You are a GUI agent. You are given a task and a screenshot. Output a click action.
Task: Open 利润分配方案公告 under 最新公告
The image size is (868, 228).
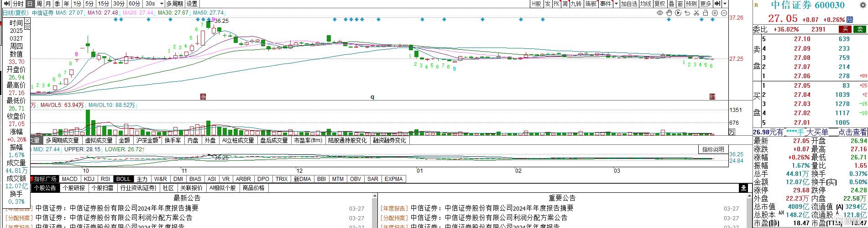coord(114,218)
